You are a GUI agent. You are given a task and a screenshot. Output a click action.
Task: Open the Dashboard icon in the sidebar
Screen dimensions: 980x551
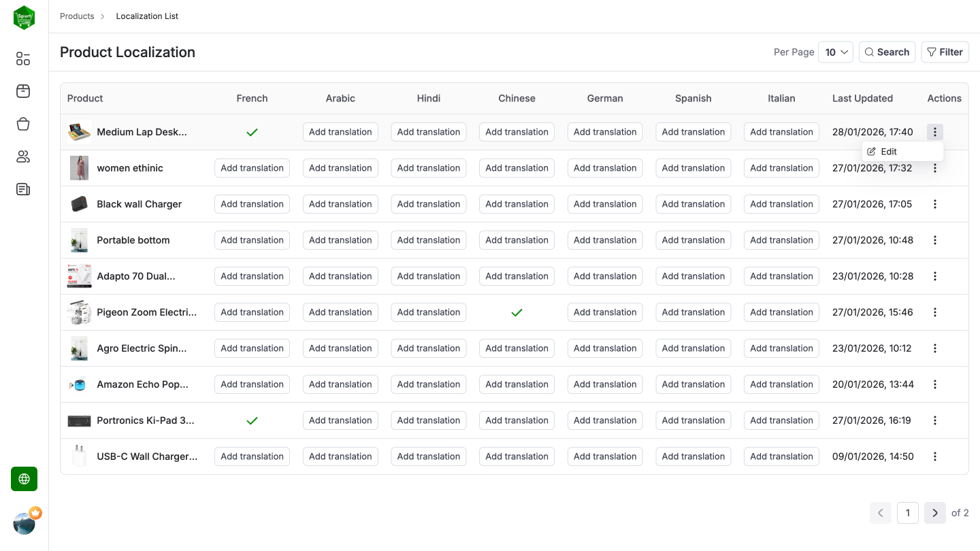[x=22, y=59]
